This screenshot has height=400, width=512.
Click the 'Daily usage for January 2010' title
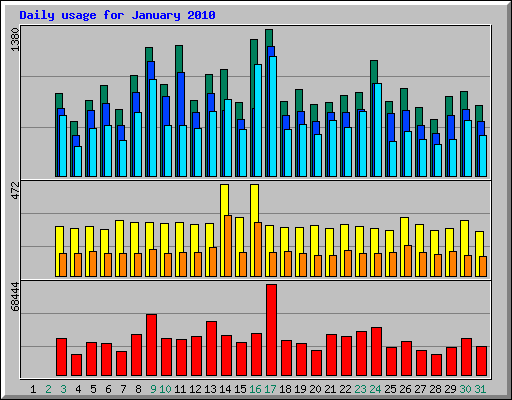point(117,15)
